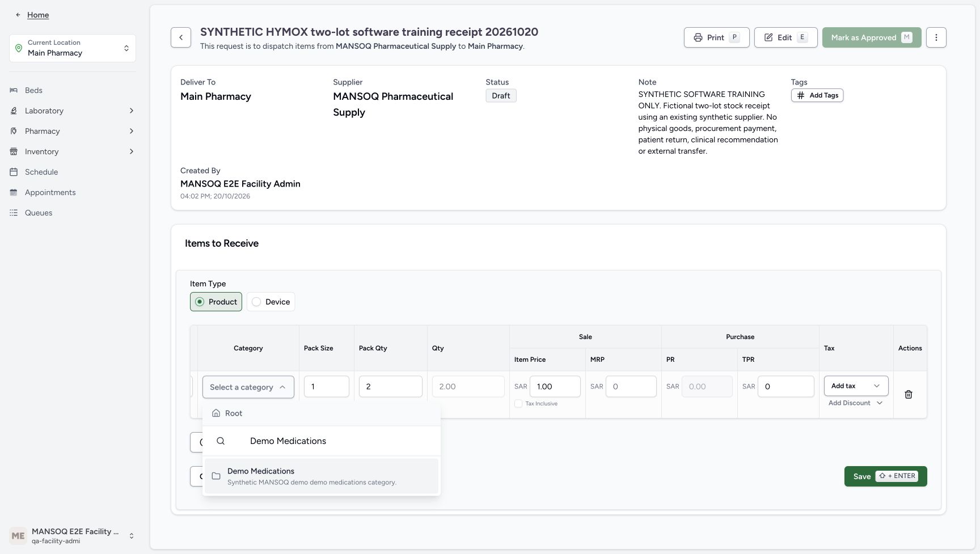Tick the Tax Inclusive checkbox
980x554 pixels.
click(x=518, y=404)
